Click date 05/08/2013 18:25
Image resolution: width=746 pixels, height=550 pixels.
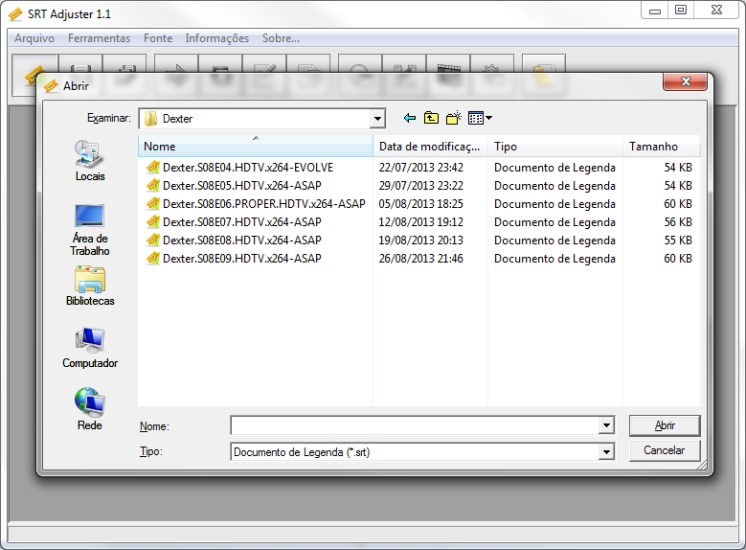421,204
